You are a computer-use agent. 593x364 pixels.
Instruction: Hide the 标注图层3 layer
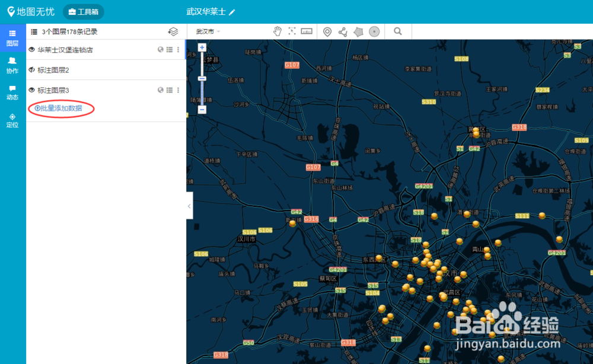pos(32,90)
